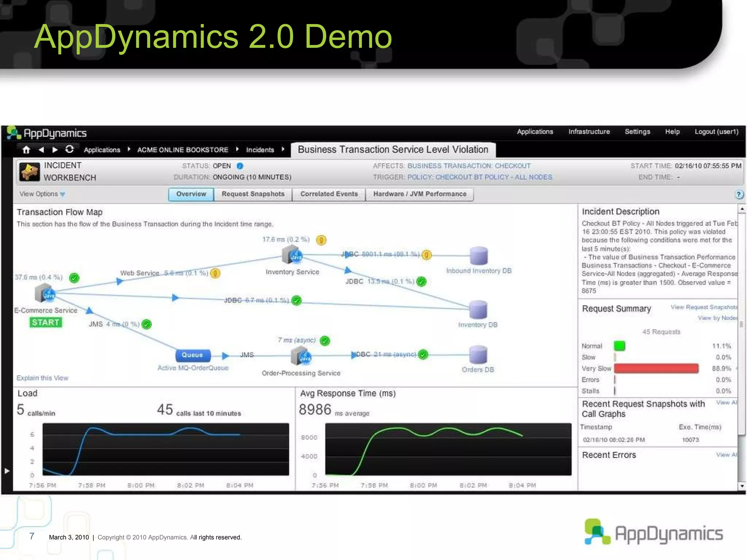
Task: Open the View Options dropdown
Action: click(x=42, y=194)
